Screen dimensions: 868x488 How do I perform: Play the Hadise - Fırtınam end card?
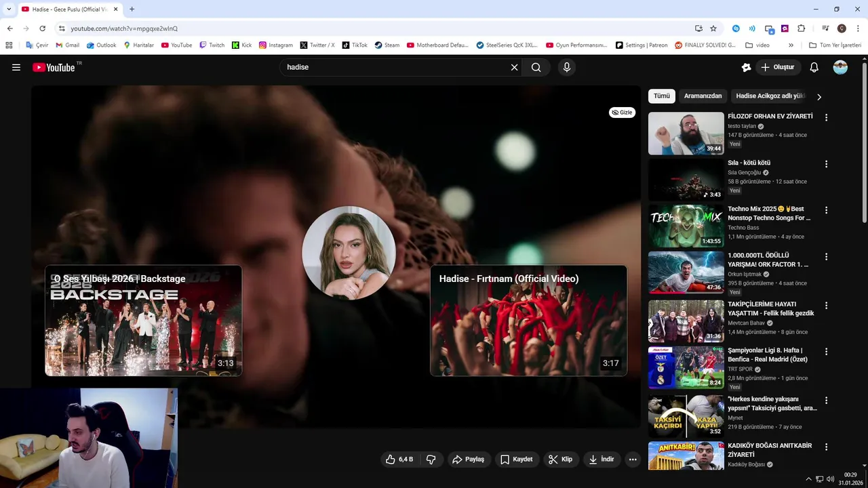coord(528,321)
